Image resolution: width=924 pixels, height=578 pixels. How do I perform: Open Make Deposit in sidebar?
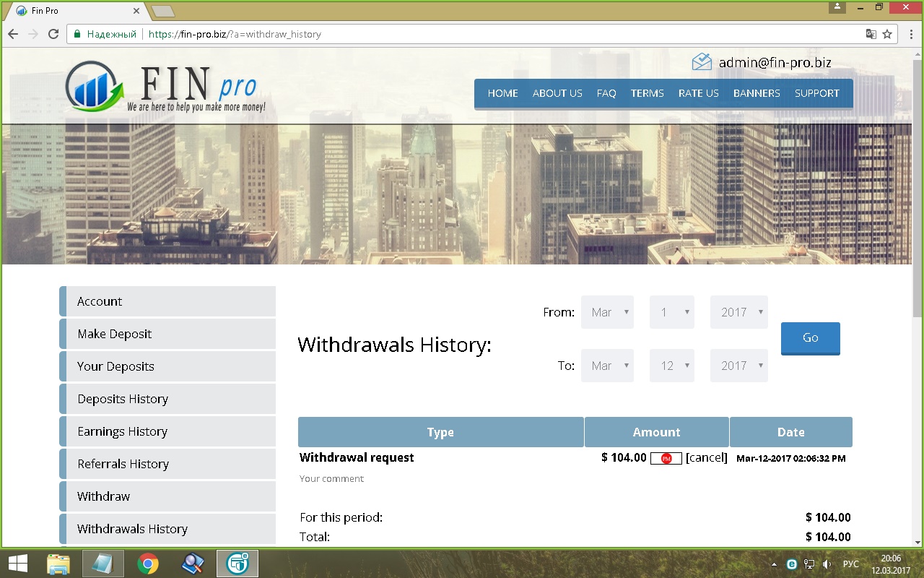click(167, 334)
